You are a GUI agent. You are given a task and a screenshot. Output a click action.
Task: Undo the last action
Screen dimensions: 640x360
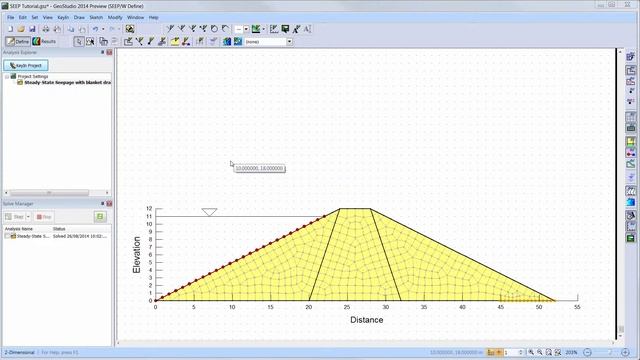(x=96, y=29)
